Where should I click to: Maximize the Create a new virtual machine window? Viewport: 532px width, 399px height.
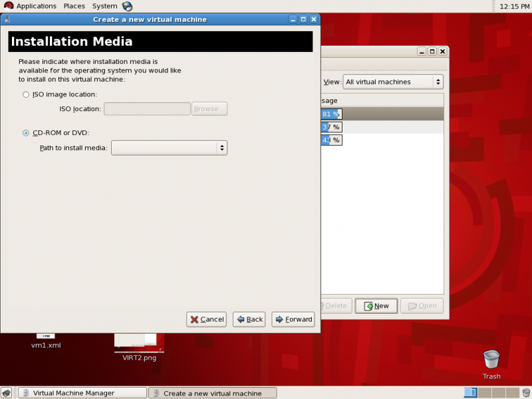[303, 19]
